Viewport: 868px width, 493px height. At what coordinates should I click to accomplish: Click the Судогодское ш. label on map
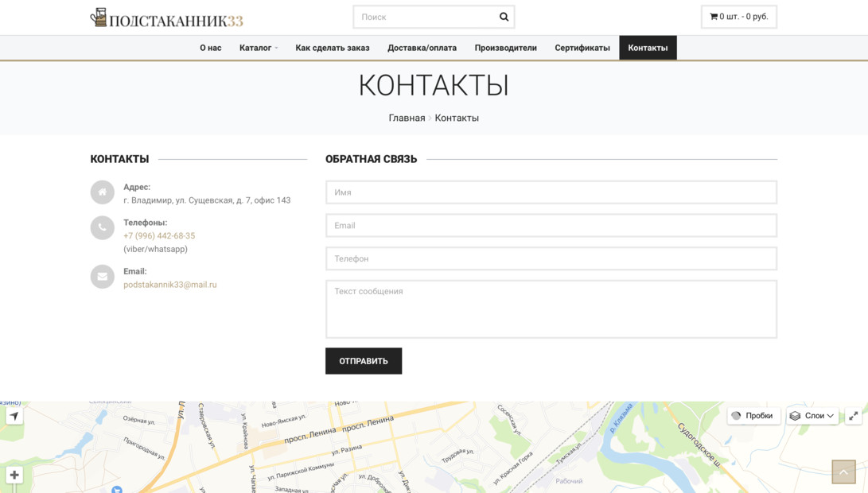[701, 445]
